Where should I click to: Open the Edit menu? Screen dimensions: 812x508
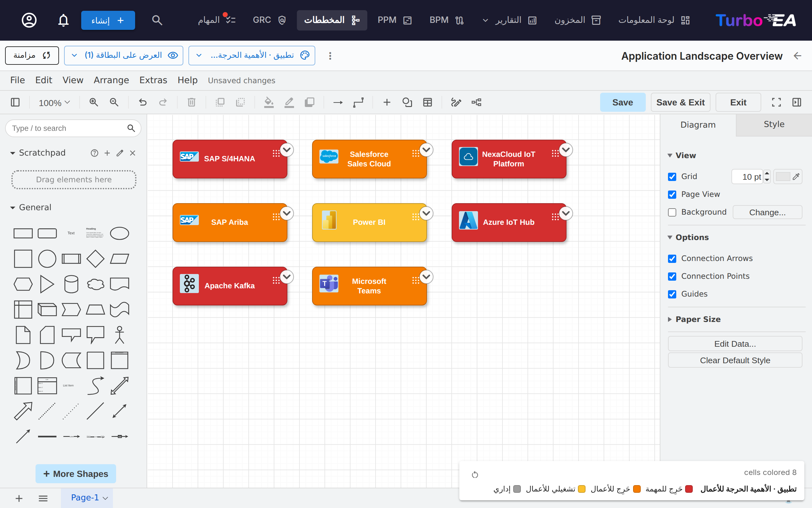[x=44, y=80]
